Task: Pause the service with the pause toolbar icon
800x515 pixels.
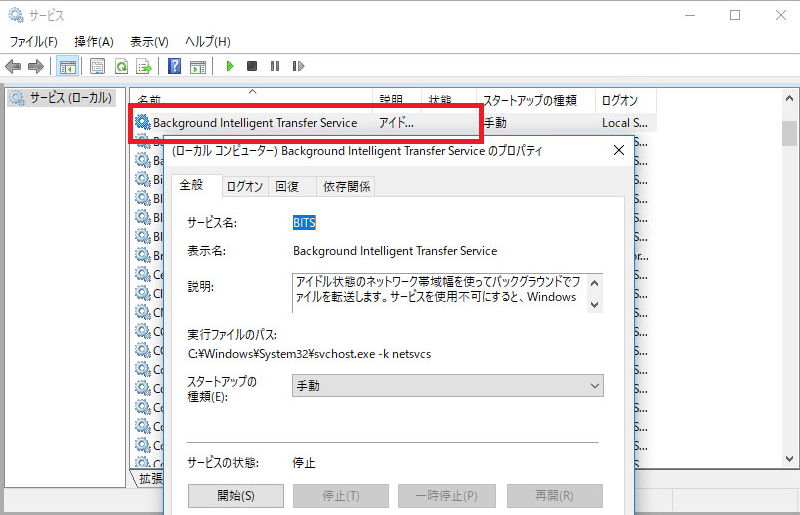Action: click(x=275, y=66)
